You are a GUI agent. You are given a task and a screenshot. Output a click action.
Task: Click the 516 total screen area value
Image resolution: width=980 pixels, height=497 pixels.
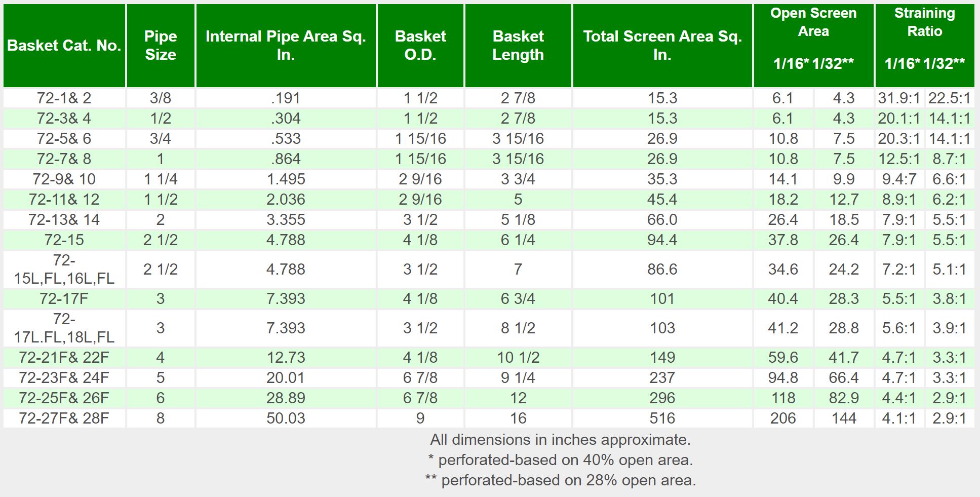pyautogui.click(x=662, y=418)
